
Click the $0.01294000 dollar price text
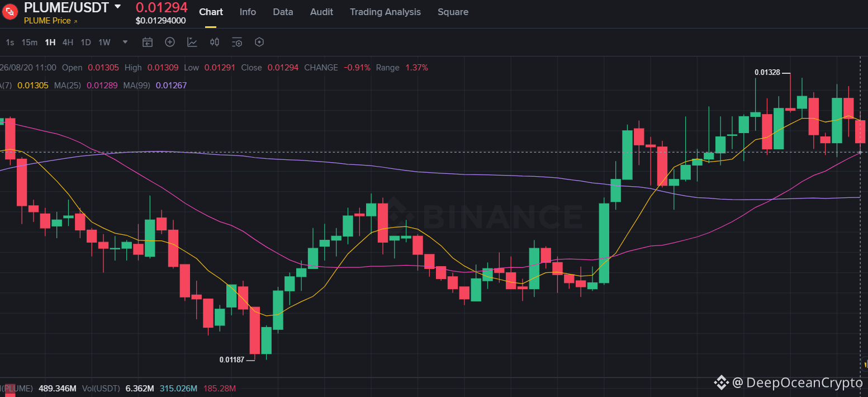[x=160, y=21]
